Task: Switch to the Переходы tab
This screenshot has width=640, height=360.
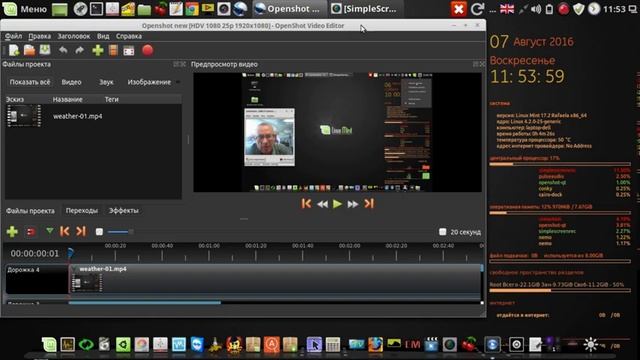Action: point(82,211)
